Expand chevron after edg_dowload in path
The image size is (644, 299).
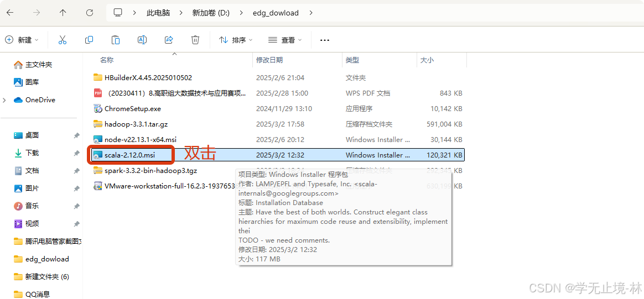click(311, 13)
